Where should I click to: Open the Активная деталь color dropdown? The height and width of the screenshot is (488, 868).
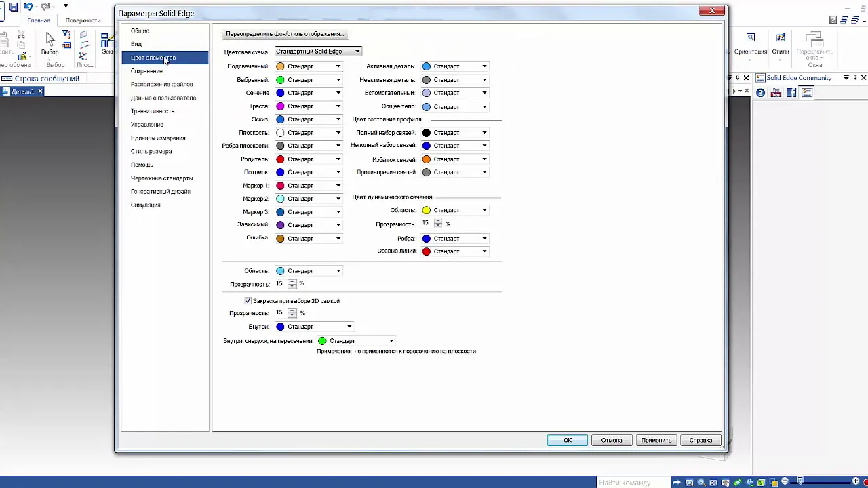455,66
